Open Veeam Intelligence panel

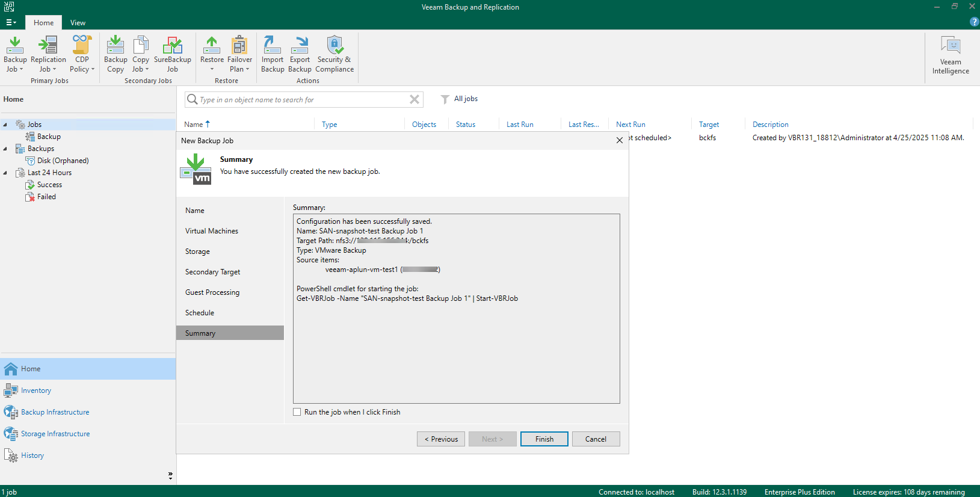coord(951,55)
